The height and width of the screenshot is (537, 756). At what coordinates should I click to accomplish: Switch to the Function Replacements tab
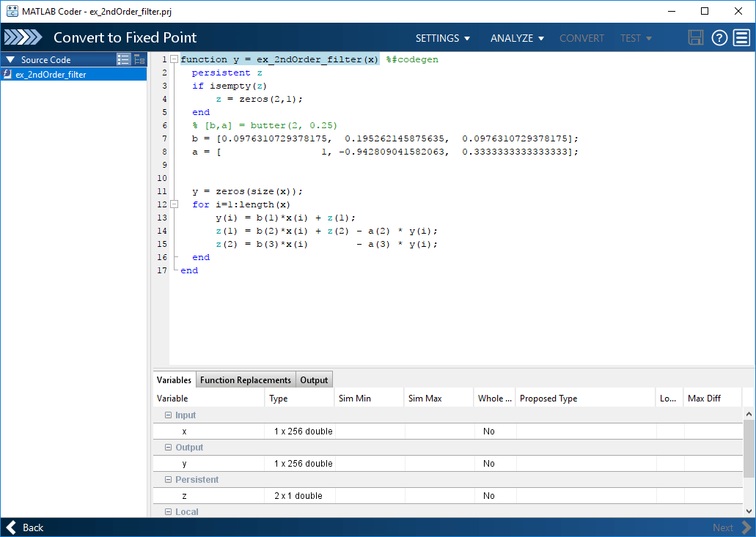click(246, 380)
